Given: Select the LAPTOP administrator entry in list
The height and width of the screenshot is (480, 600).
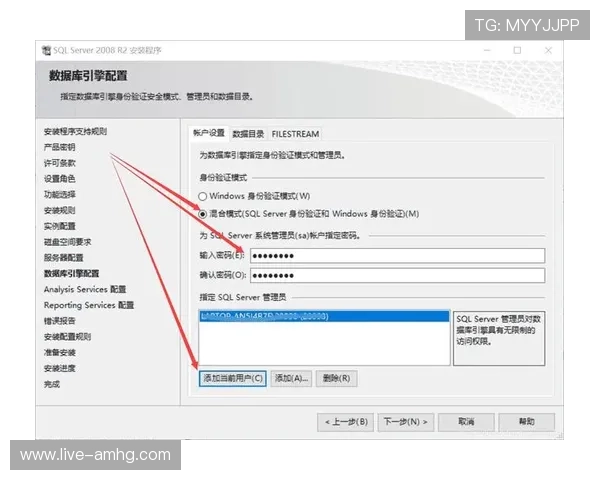Looking at the screenshot, I should pos(324,316).
